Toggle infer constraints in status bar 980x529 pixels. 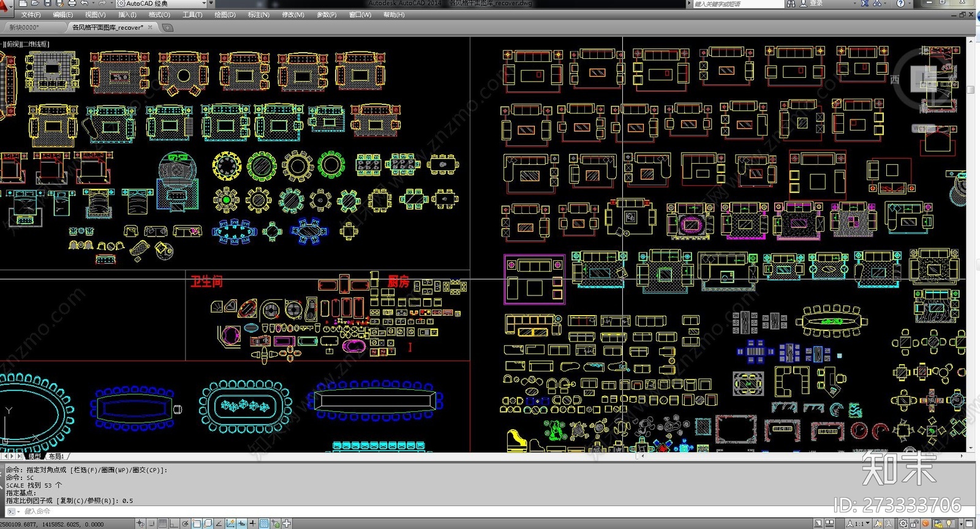tap(140, 523)
